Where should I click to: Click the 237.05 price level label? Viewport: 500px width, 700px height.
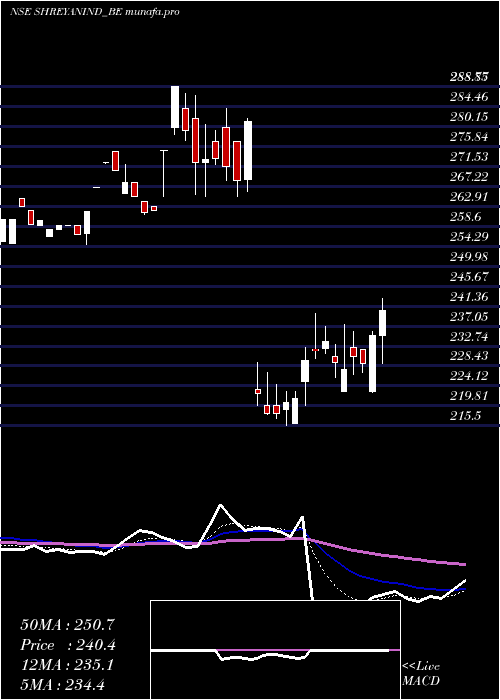coord(468,317)
